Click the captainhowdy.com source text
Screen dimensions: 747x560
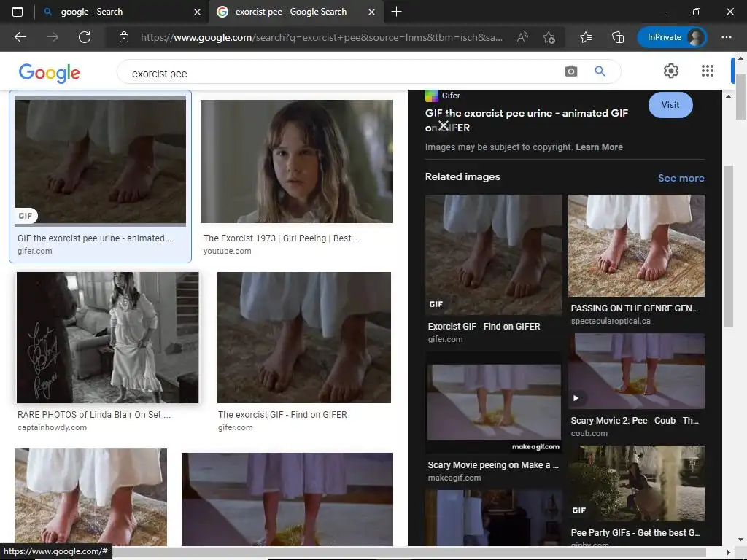52,427
